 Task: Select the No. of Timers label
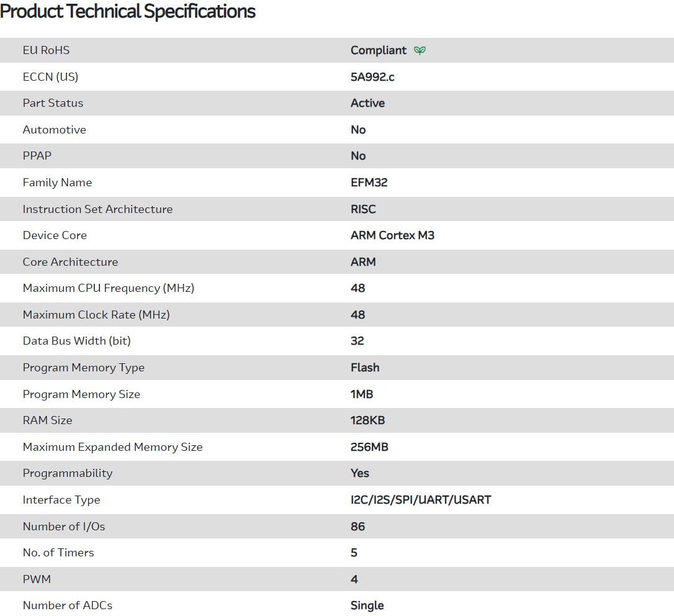click(x=58, y=553)
